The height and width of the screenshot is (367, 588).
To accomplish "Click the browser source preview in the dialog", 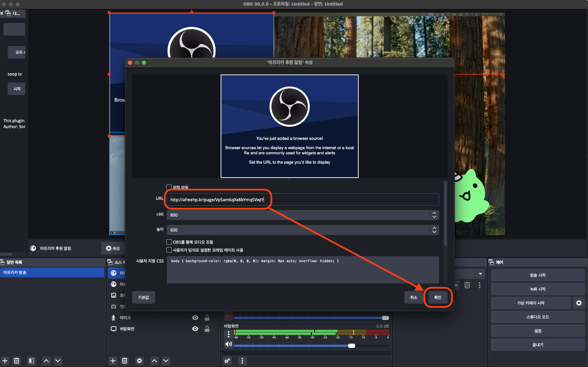I will tap(290, 126).
